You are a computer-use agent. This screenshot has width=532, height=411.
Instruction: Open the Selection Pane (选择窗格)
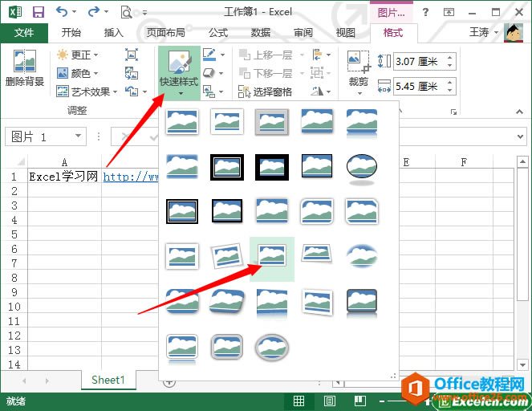click(265, 92)
